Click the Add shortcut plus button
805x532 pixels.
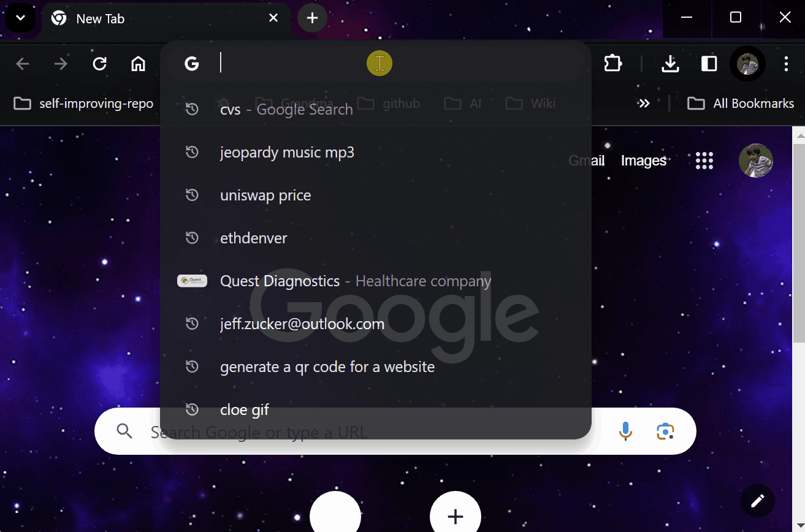(x=455, y=516)
